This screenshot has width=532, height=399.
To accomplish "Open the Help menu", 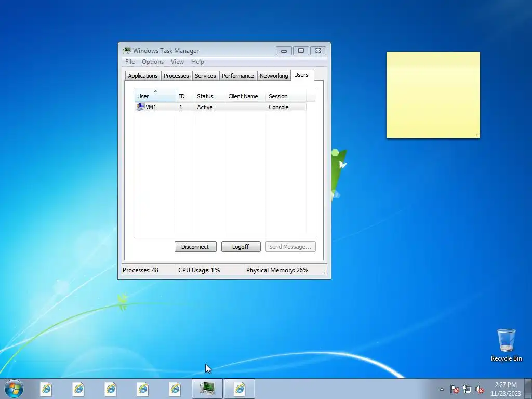I will point(197,62).
